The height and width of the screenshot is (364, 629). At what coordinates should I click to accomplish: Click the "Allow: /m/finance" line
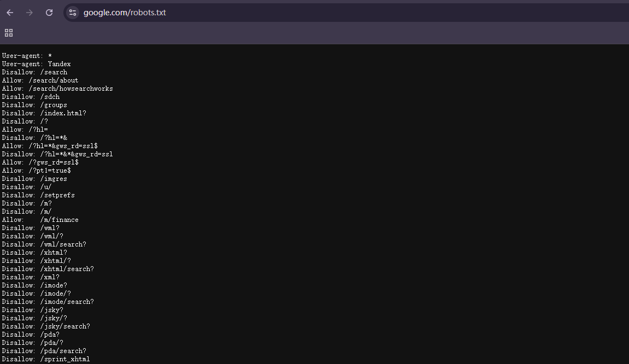pyautogui.click(x=40, y=220)
